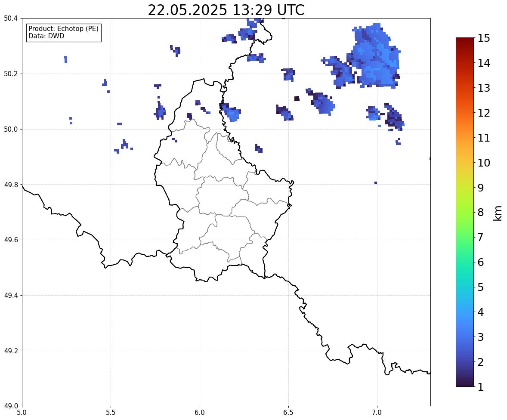
Task: Click the 'Data: DWD' legend line
Action: point(46,36)
